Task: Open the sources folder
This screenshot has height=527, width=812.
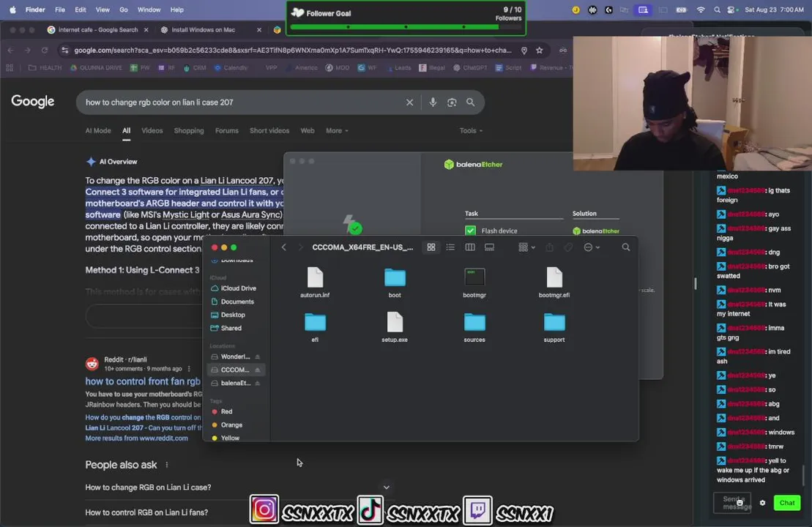Action: tap(474, 327)
